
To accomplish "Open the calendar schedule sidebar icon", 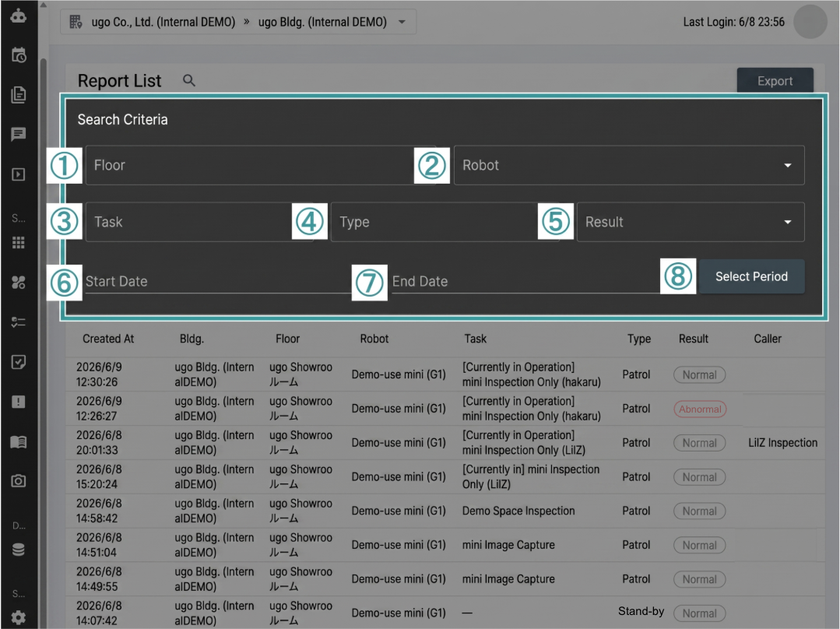I will coord(18,55).
